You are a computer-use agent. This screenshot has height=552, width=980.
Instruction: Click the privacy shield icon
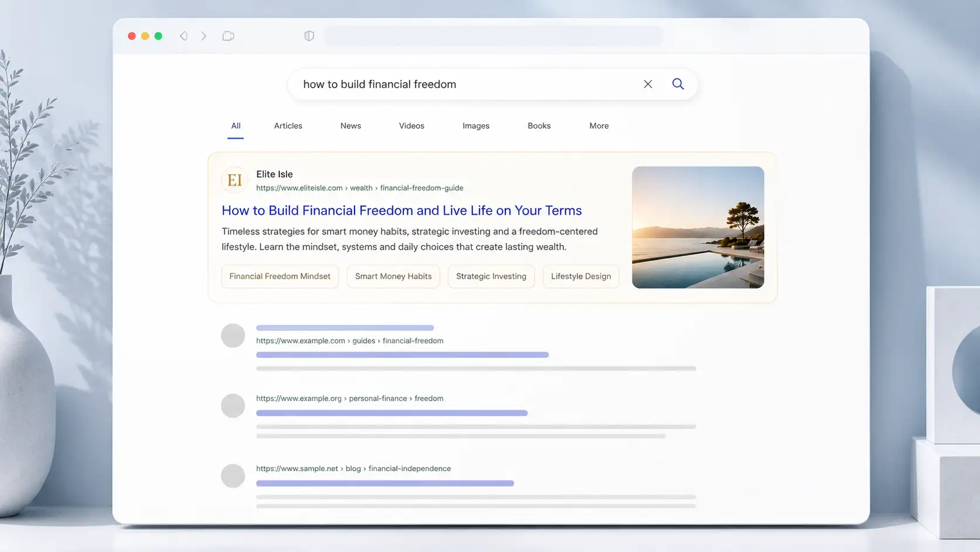point(309,36)
